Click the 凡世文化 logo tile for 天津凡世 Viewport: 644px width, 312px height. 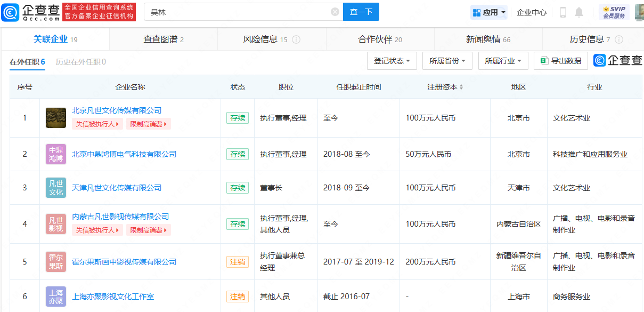pos(56,188)
